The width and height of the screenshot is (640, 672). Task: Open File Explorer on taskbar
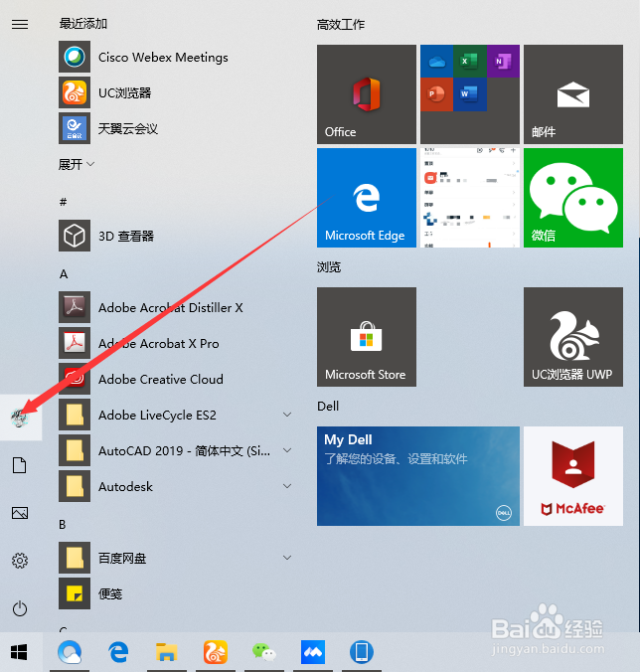[167, 652]
